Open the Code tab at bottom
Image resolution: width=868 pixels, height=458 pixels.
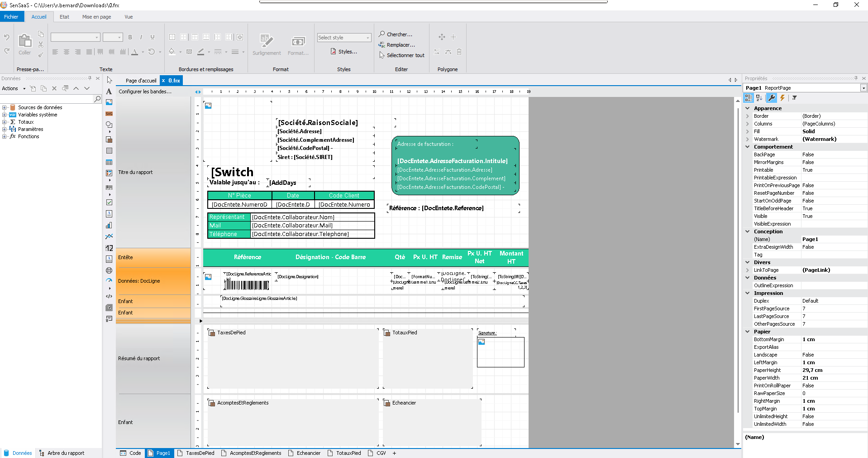pos(131,453)
